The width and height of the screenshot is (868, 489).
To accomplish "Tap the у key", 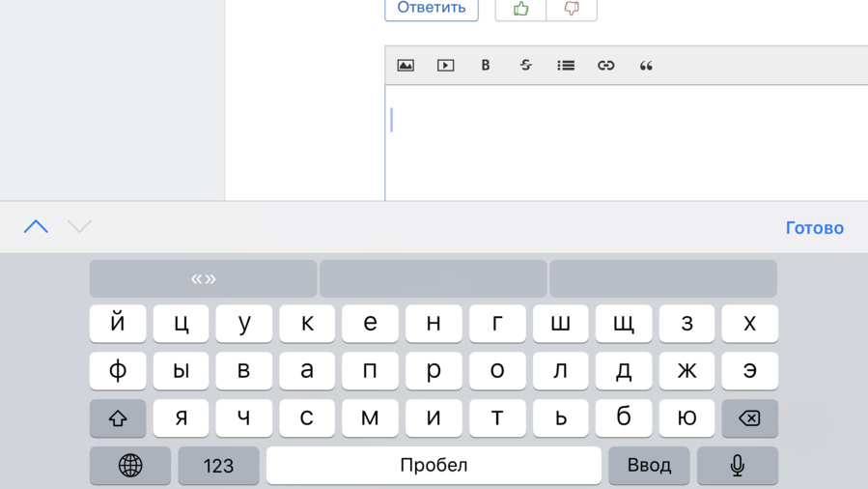I will point(244,324).
